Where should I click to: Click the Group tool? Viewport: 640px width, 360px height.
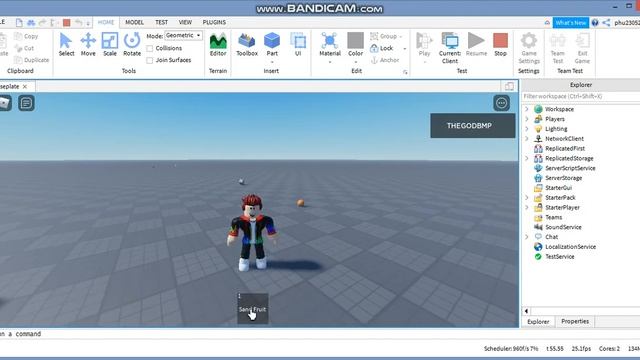click(383, 36)
